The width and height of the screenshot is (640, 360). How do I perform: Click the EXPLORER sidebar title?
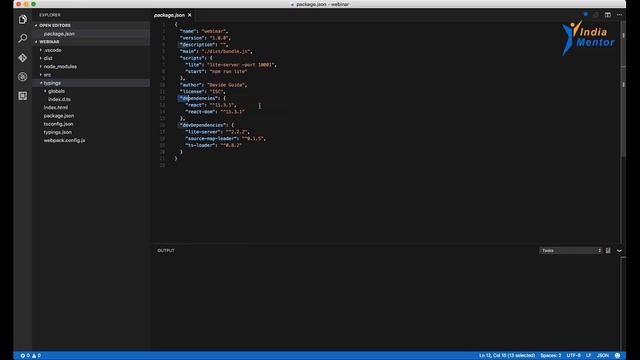pyautogui.click(x=50, y=15)
